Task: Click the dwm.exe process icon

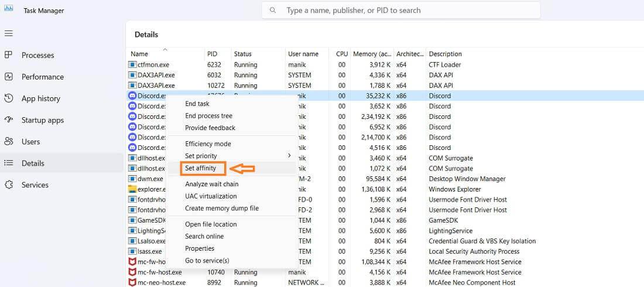Action: coord(132,179)
